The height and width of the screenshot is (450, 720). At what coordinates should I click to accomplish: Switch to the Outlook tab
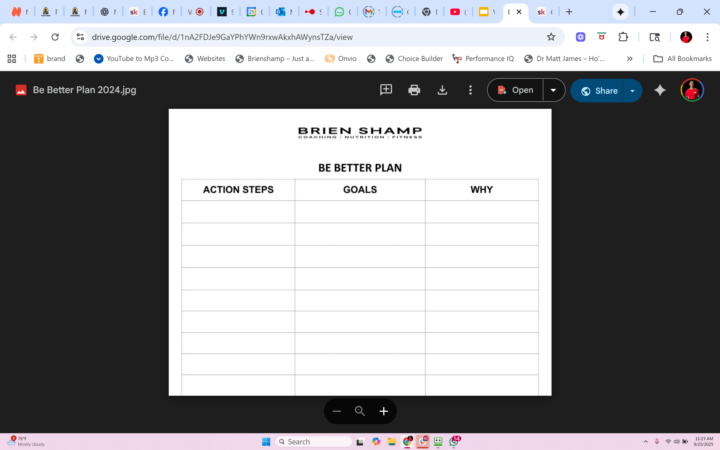283,12
